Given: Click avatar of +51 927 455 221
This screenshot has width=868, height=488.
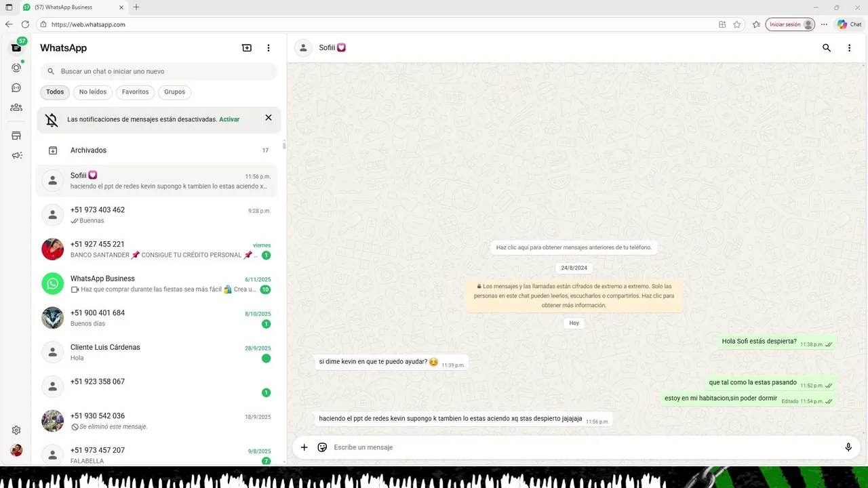Looking at the screenshot, I should point(52,249).
